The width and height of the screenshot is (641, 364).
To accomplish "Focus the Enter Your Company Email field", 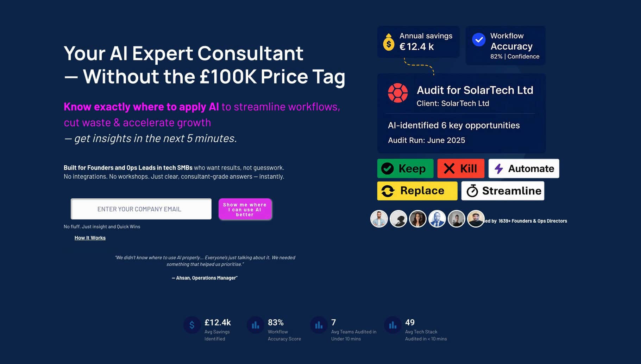I will tap(141, 209).
